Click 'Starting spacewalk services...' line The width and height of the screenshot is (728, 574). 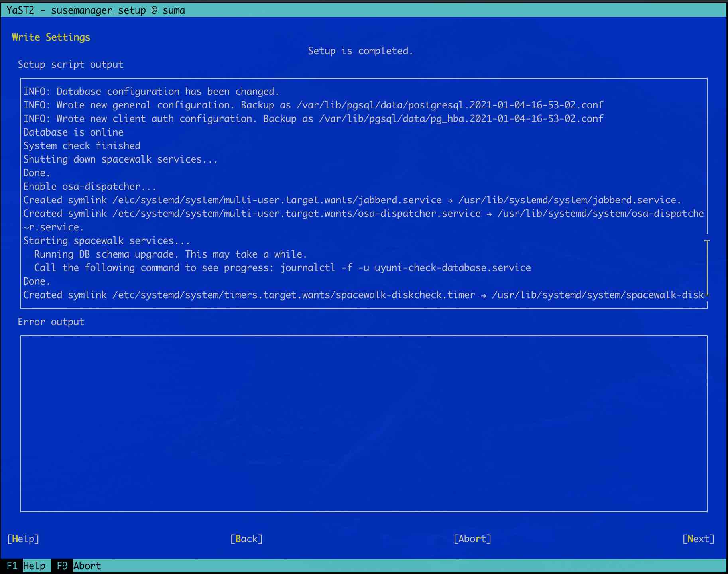(x=106, y=240)
